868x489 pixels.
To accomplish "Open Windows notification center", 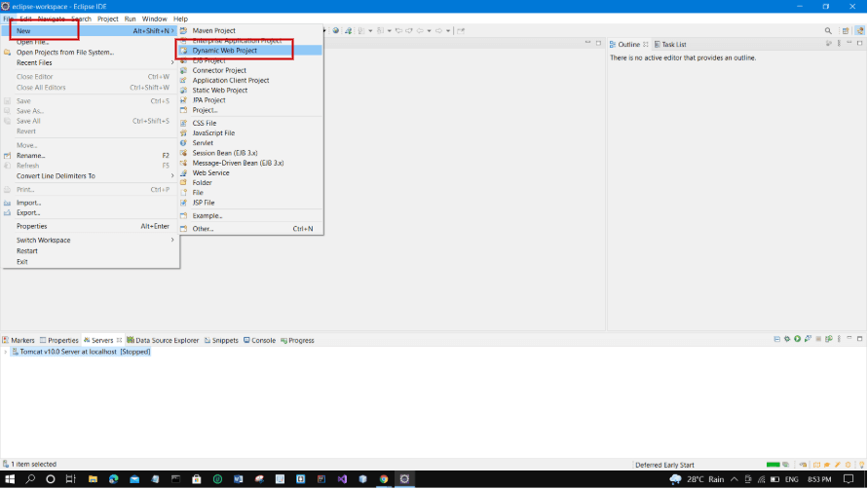I will pyautogui.click(x=849, y=479).
